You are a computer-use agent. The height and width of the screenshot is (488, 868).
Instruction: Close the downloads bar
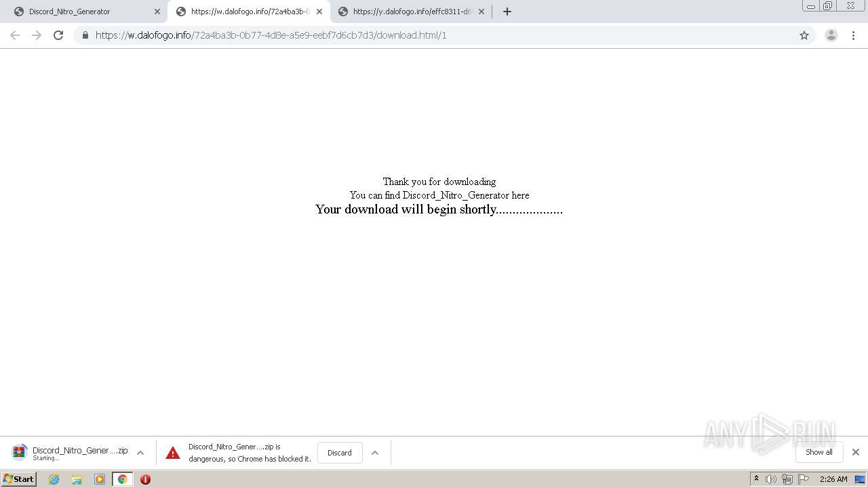(x=856, y=452)
